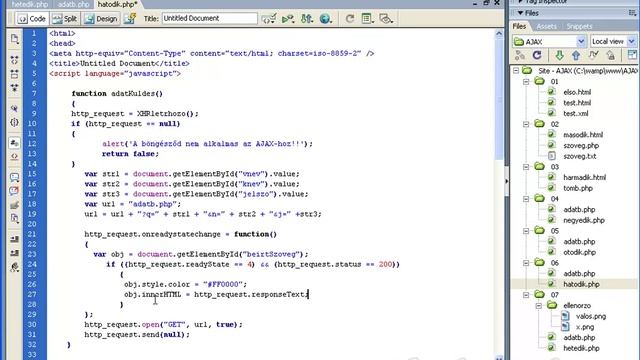The image size is (640, 360).
Task: Click the Remove Comment icon
Action: [x=15, y=191]
